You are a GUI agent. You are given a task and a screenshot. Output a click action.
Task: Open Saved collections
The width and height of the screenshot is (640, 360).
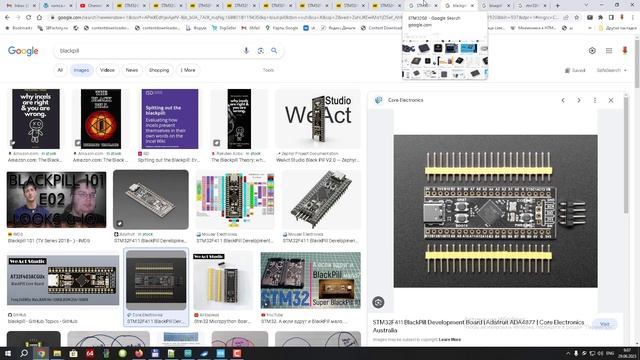click(575, 70)
